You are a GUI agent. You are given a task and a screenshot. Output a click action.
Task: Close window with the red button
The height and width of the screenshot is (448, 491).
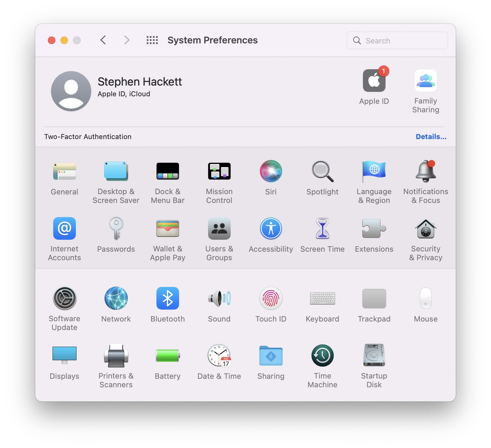52,40
